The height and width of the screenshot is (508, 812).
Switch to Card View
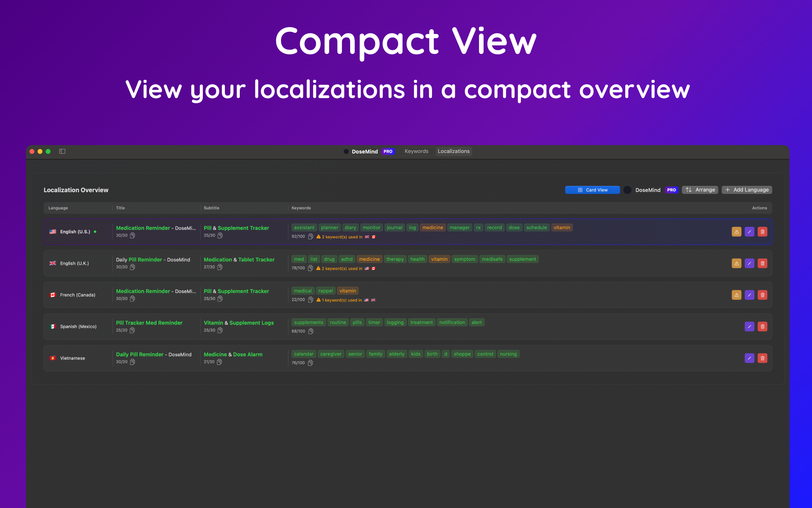pyautogui.click(x=592, y=190)
